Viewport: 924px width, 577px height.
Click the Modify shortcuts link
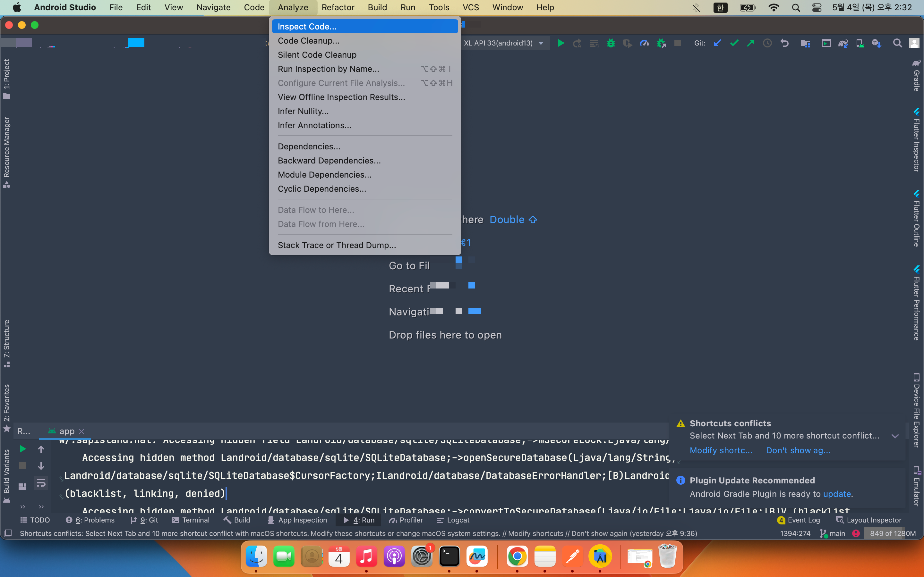click(x=721, y=450)
